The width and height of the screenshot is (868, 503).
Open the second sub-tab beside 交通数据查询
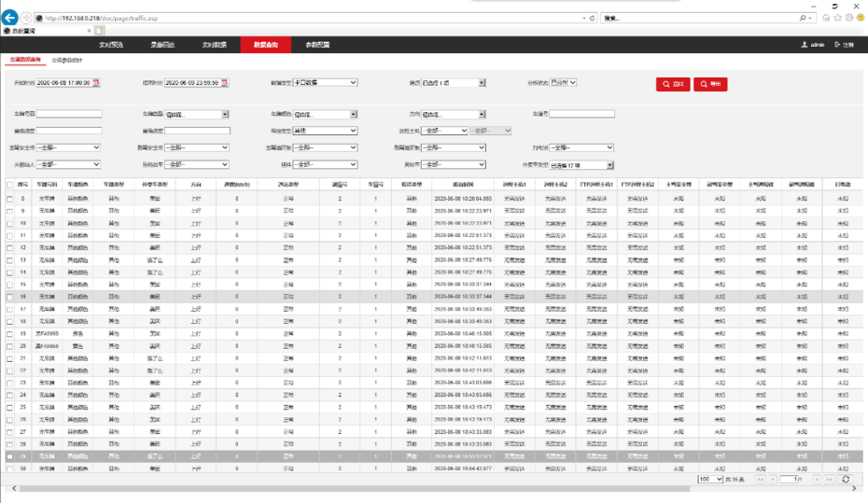tap(66, 59)
